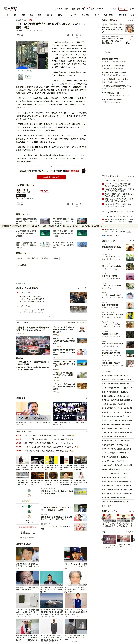
Task: Select the はてなブックマーク social ranking tab
Action: tap(126, 216)
